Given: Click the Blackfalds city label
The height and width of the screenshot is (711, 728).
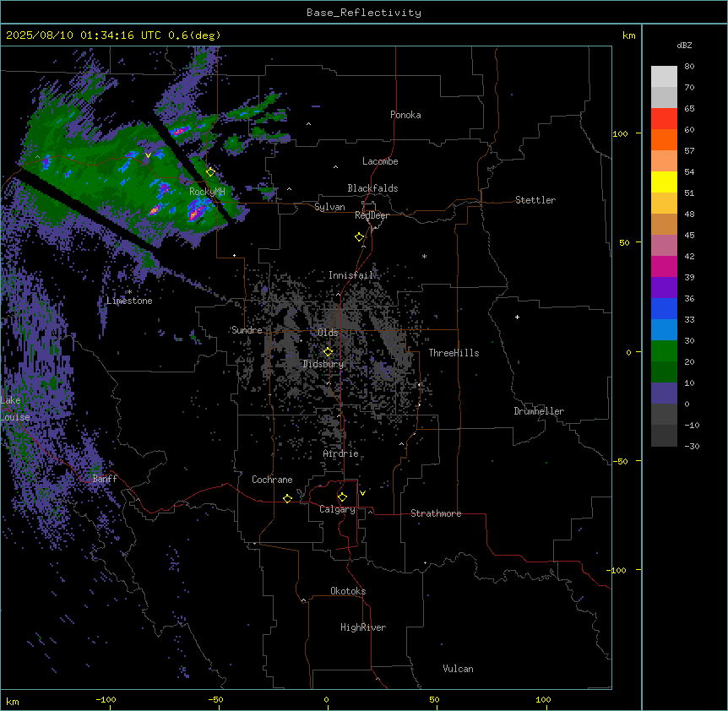Looking at the screenshot, I should (x=372, y=188).
